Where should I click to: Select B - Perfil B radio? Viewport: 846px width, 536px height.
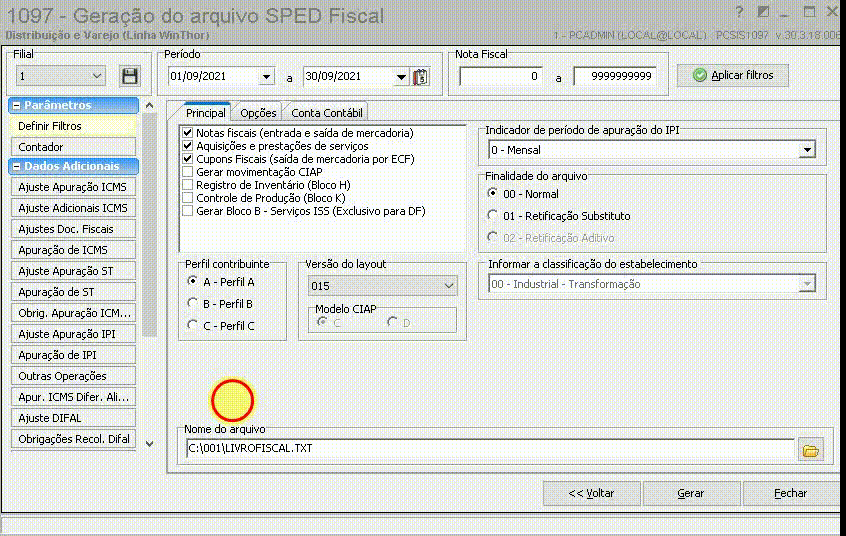click(192, 303)
